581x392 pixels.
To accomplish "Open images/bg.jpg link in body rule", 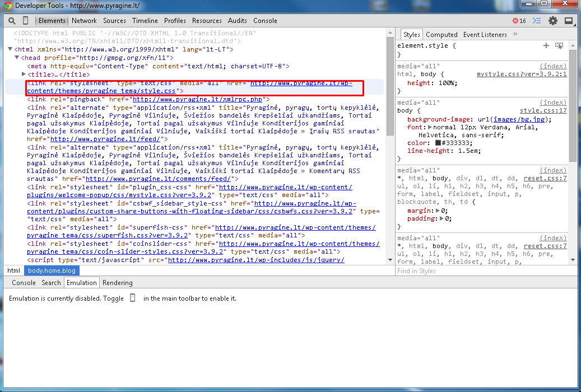I will coord(519,119).
